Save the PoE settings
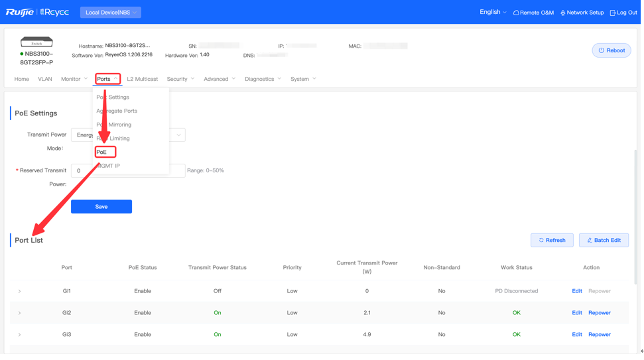 101,208
